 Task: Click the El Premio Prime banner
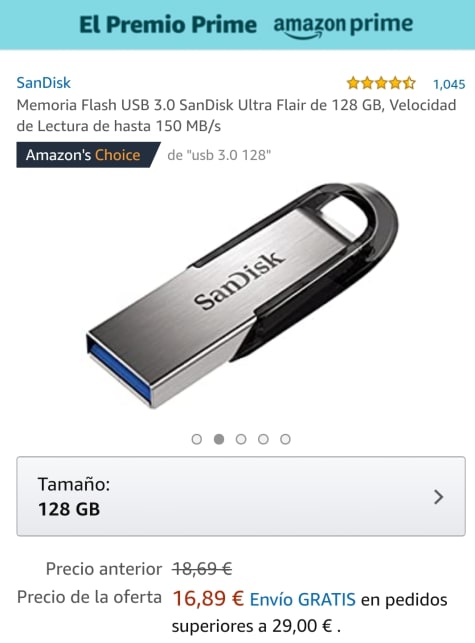pos(238,25)
